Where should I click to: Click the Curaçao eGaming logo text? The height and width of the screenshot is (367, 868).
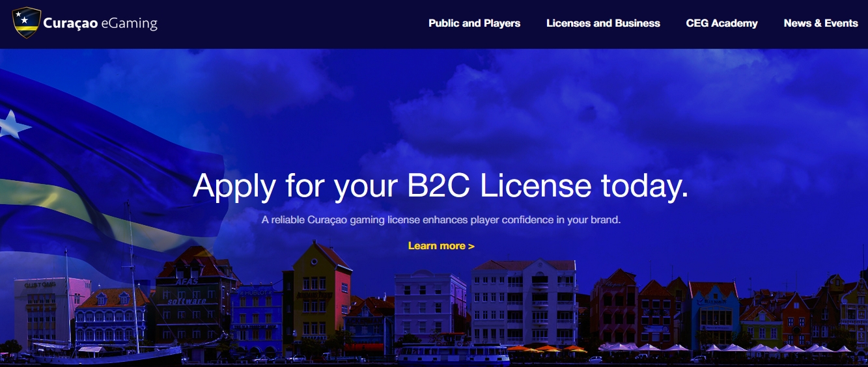tap(100, 23)
